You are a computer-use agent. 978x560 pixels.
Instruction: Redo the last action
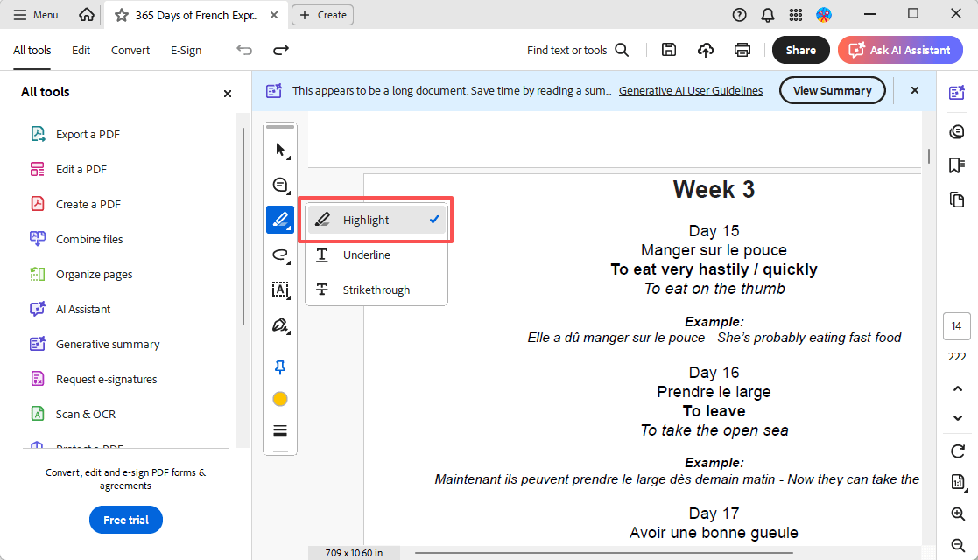coord(281,50)
